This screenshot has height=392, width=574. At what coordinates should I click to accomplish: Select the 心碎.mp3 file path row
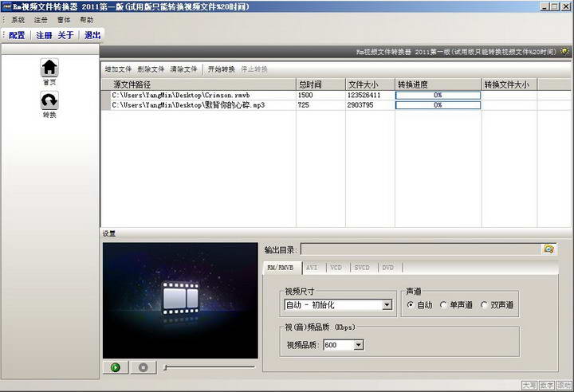point(203,105)
